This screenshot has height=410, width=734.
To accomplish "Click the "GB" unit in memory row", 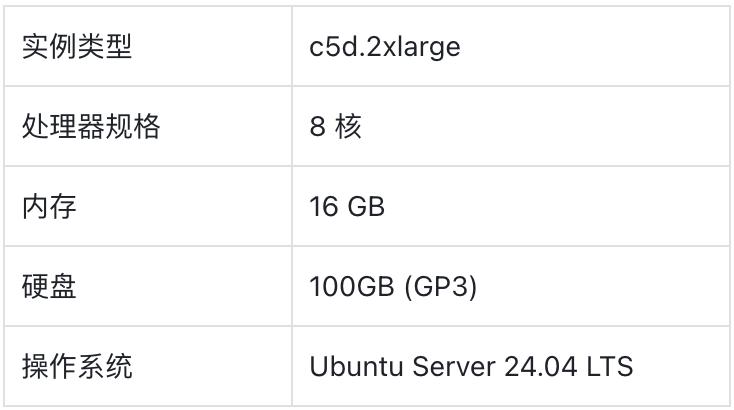I will pos(365,207).
